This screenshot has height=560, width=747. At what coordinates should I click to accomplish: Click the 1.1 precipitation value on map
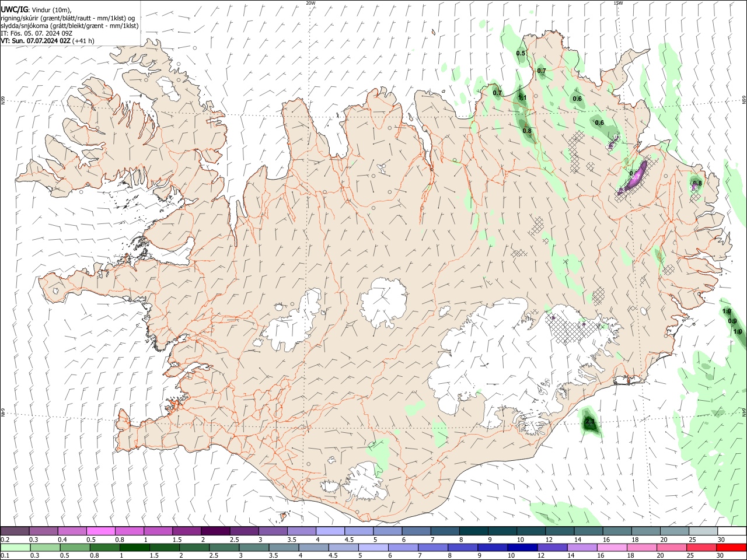522,97
